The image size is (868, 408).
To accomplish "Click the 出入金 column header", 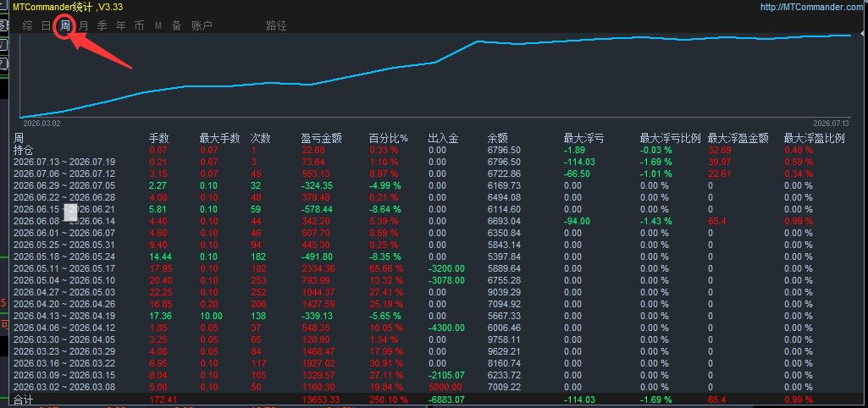I will pos(444,139).
